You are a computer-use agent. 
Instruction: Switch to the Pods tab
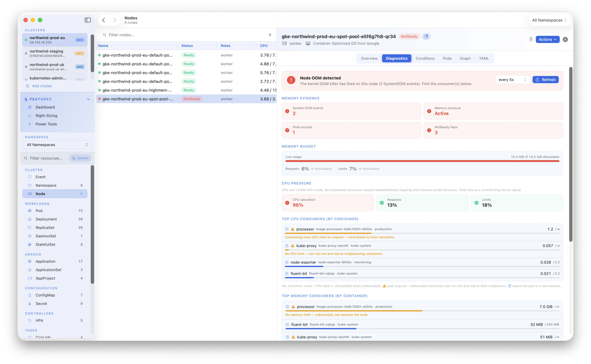pos(447,59)
